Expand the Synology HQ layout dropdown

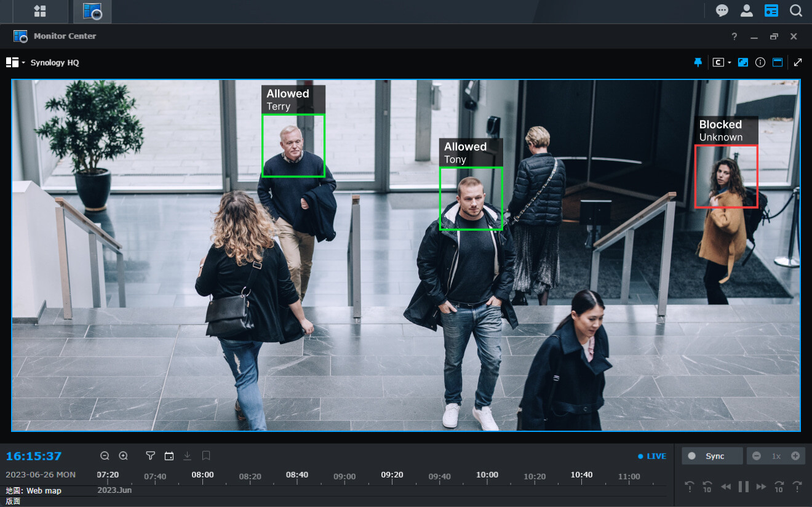point(23,63)
